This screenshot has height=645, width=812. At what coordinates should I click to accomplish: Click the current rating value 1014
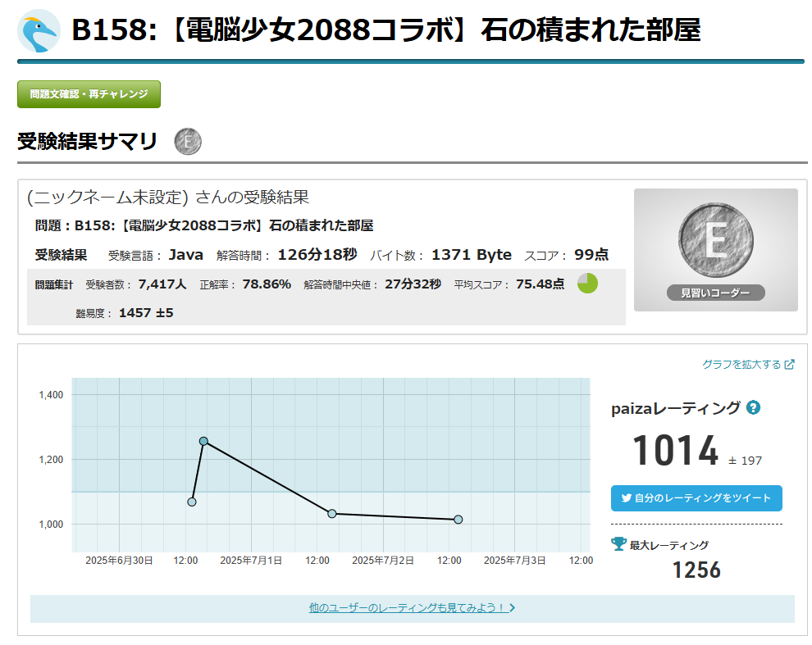pos(675,451)
